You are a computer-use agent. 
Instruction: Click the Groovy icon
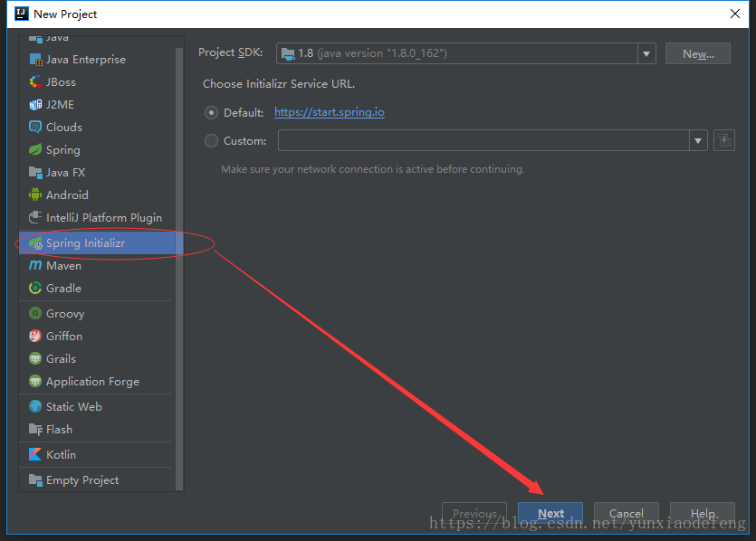(35, 314)
